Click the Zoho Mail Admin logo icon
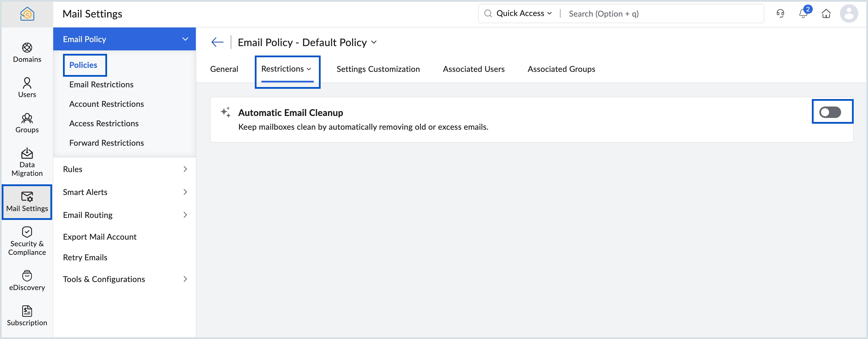868x339 pixels. click(27, 14)
